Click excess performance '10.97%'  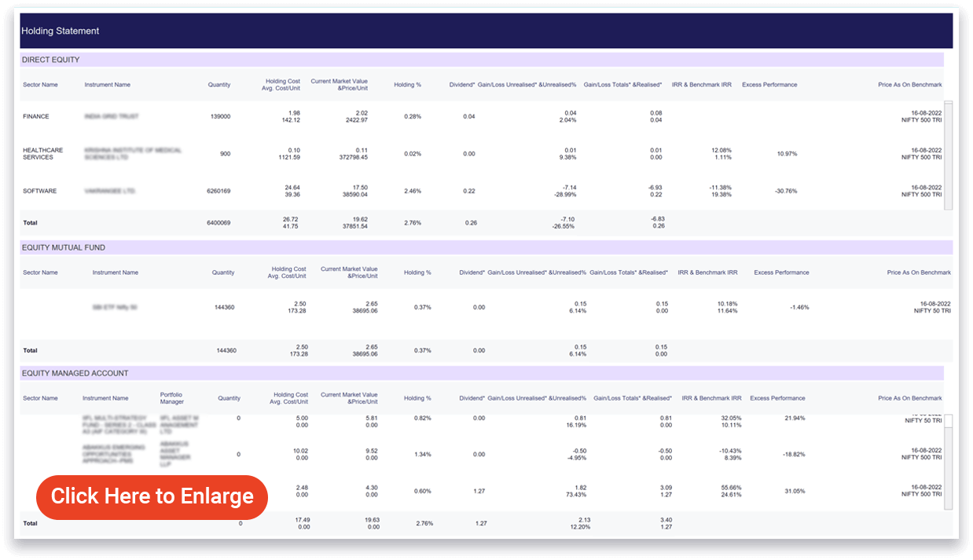(x=787, y=154)
